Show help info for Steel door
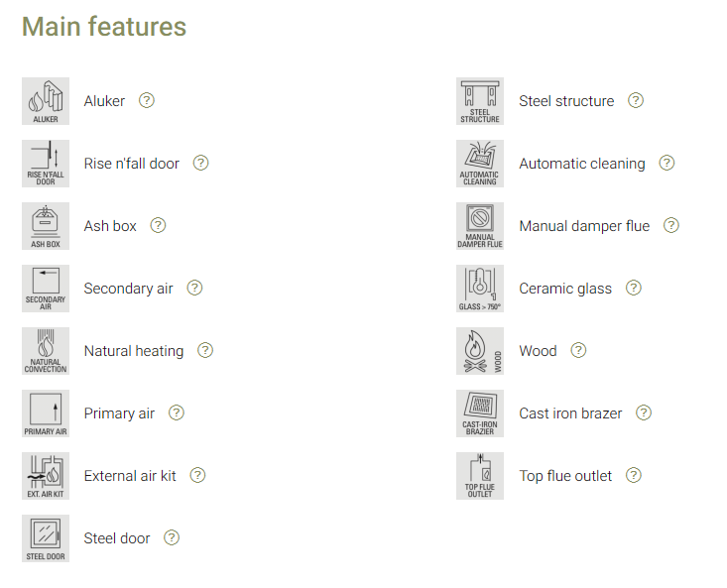Image resolution: width=727 pixels, height=588 pixels. (x=172, y=537)
